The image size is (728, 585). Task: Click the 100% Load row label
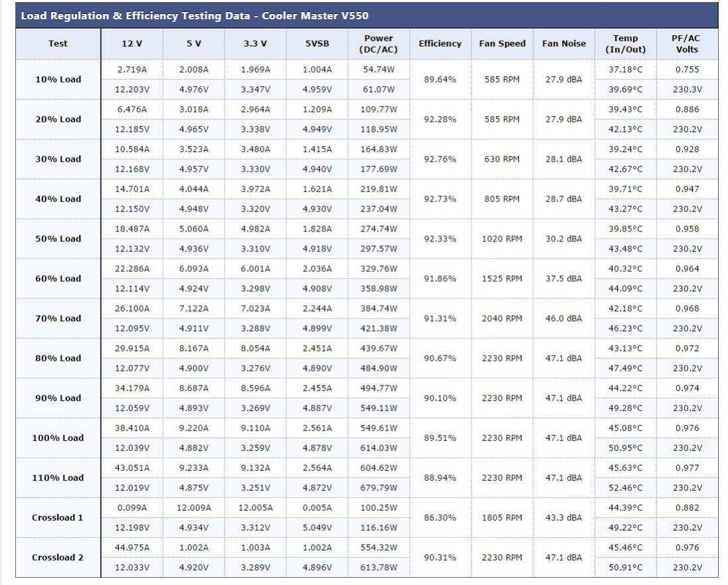58,438
